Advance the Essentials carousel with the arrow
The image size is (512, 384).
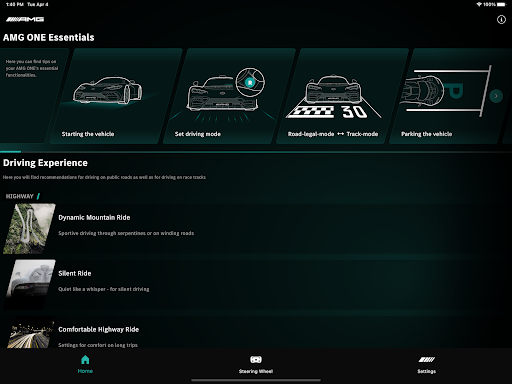click(x=496, y=96)
